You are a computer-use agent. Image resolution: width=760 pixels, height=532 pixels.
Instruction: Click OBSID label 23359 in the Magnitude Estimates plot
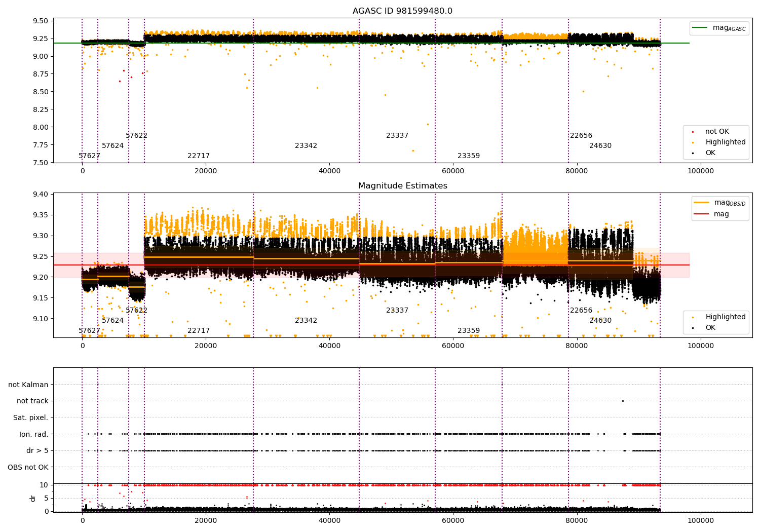(x=469, y=331)
